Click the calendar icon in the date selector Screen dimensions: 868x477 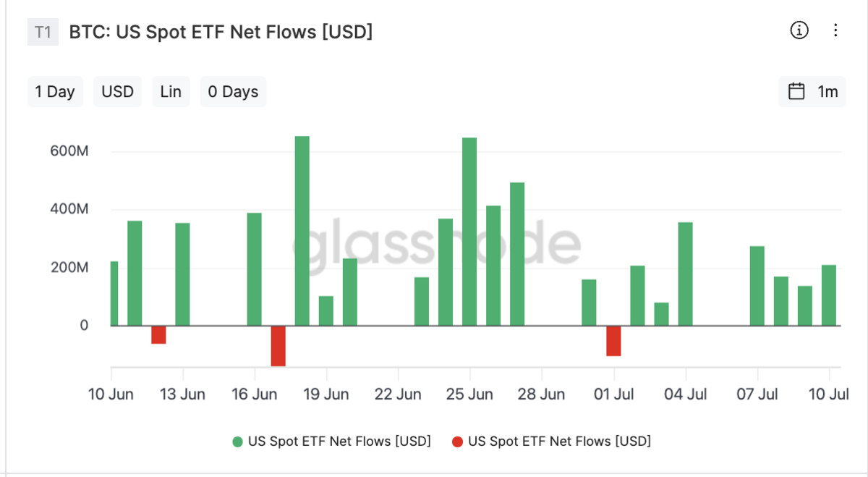click(x=796, y=91)
